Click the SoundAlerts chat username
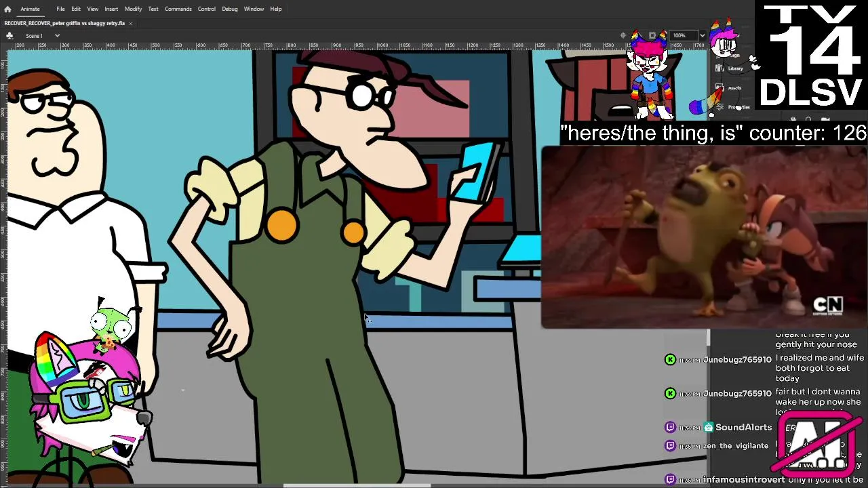This screenshot has width=868, height=488. click(743, 428)
